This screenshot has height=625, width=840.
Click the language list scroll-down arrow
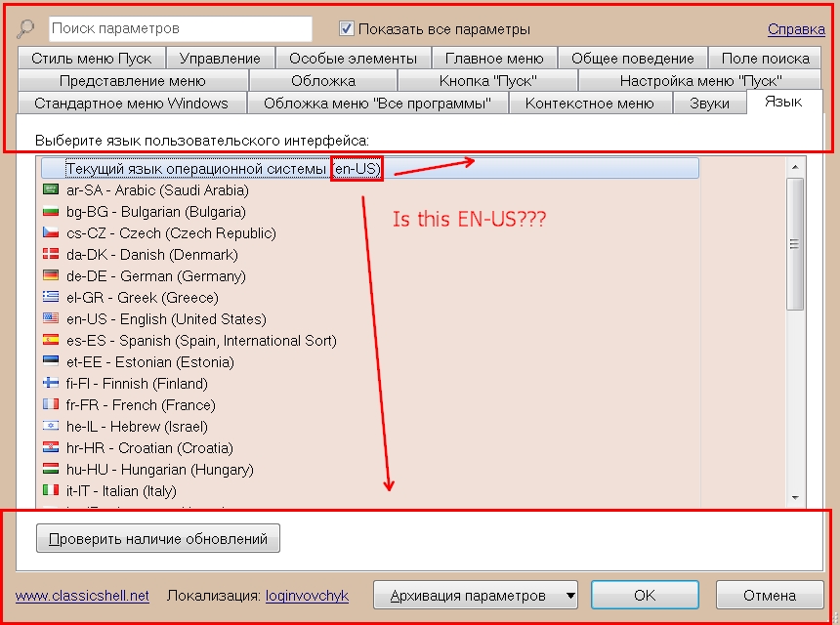pos(795,497)
